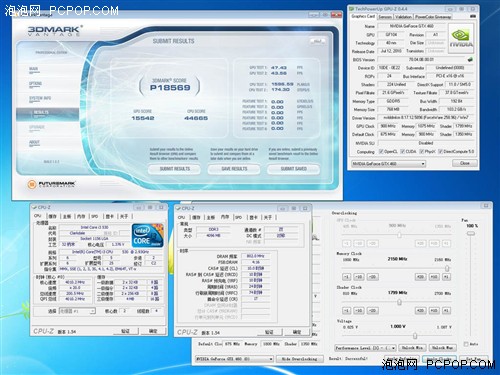
Task: Click the Unlock Min button
Action: pyautogui.click(x=412, y=348)
